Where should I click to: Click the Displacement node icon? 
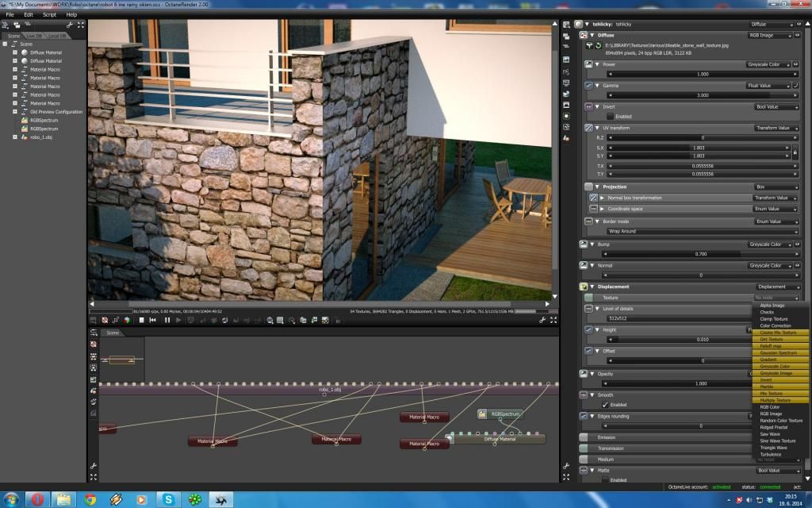click(x=584, y=287)
